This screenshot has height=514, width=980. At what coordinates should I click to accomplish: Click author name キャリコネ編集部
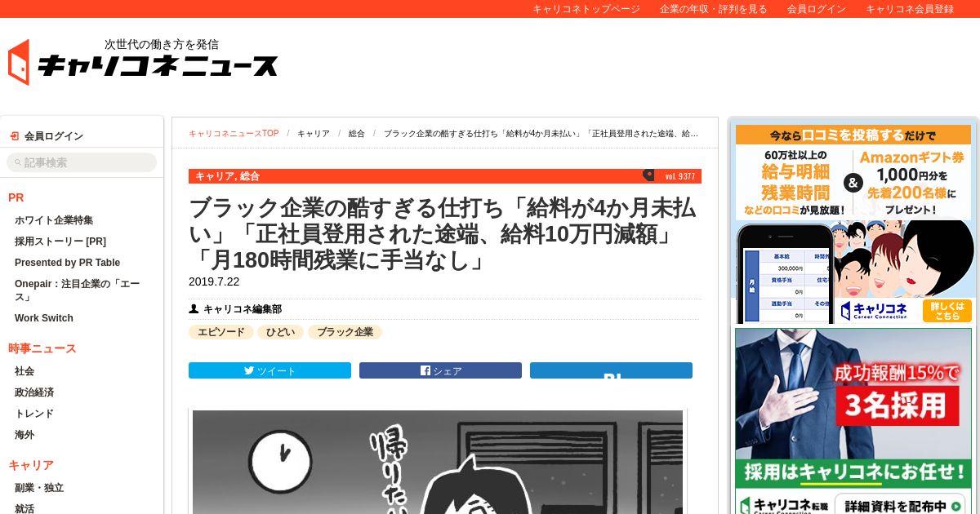click(x=243, y=309)
